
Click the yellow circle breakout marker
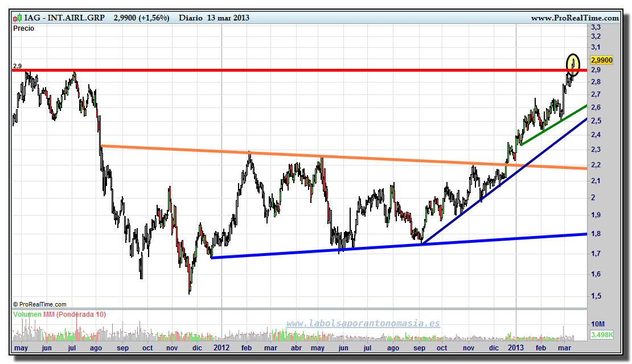pyautogui.click(x=573, y=64)
